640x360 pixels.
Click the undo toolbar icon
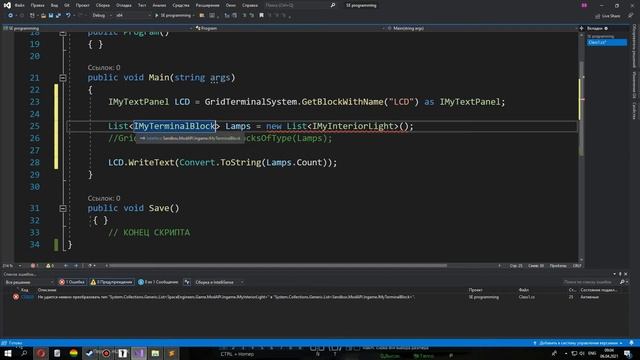[68, 16]
